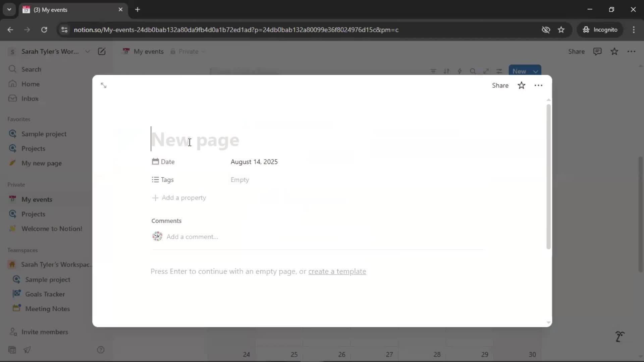
Task: Click the database filter icon
Action: click(x=433, y=71)
